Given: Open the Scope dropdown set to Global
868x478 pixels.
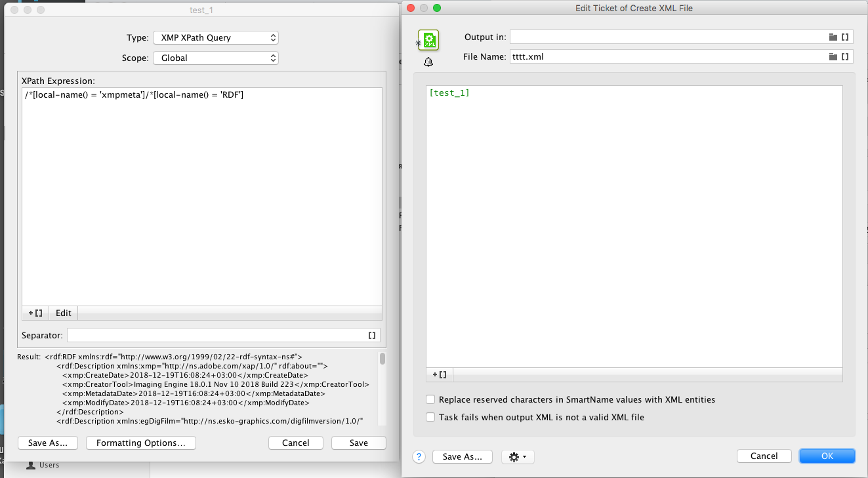Looking at the screenshot, I should coord(216,58).
